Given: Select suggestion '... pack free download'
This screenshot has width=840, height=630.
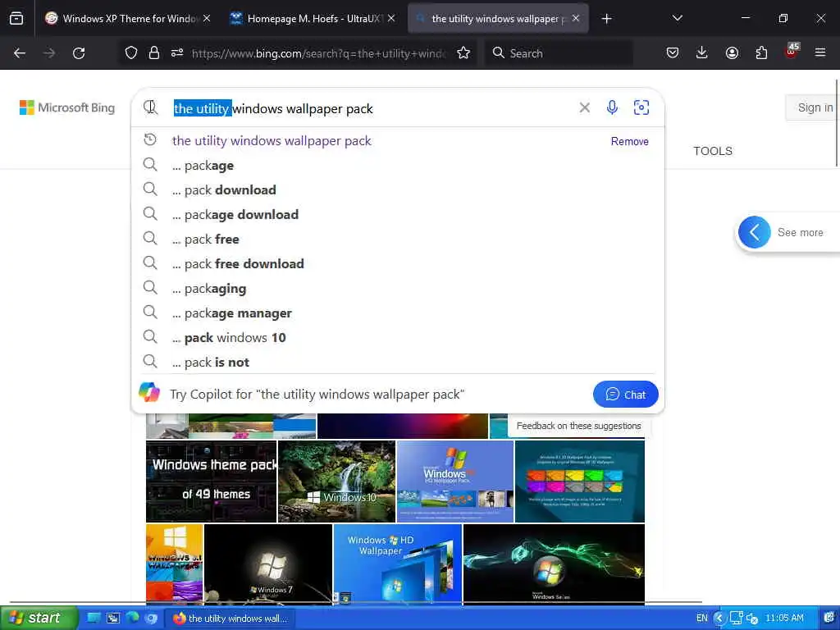Looking at the screenshot, I should click(x=398, y=264).
